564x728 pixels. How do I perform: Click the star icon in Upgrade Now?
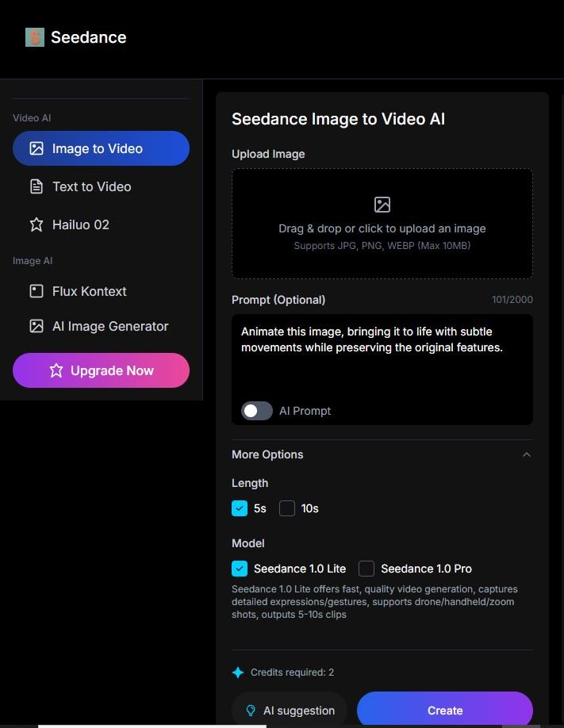coord(56,370)
